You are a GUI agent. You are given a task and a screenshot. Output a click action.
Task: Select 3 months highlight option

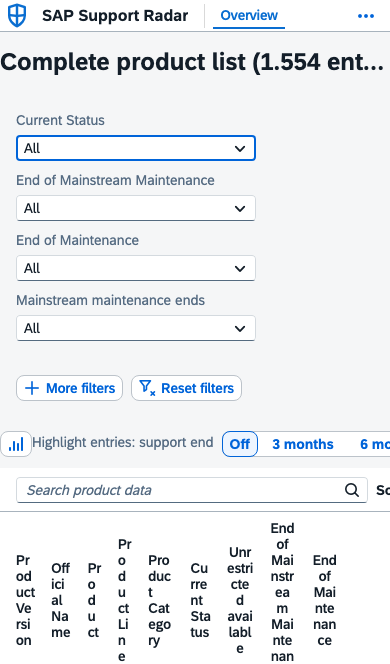(x=303, y=444)
